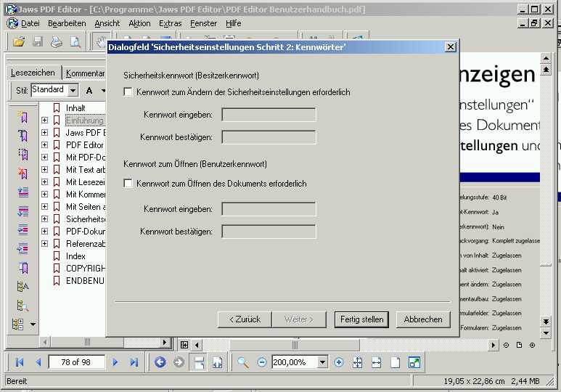The width and height of the screenshot is (561, 392).
Task: Click the Abbrechen button
Action: point(423,319)
